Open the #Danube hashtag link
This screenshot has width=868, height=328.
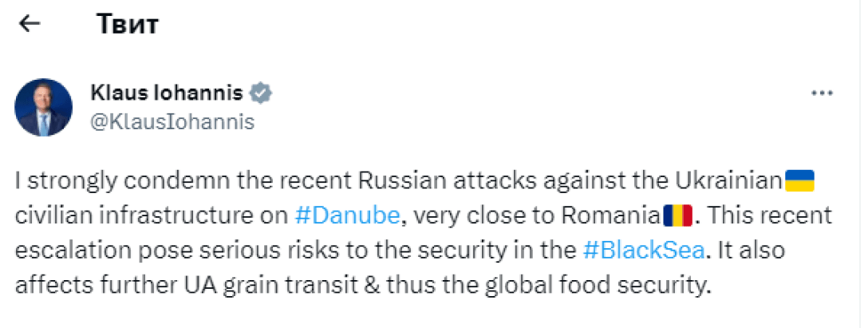[339, 215]
